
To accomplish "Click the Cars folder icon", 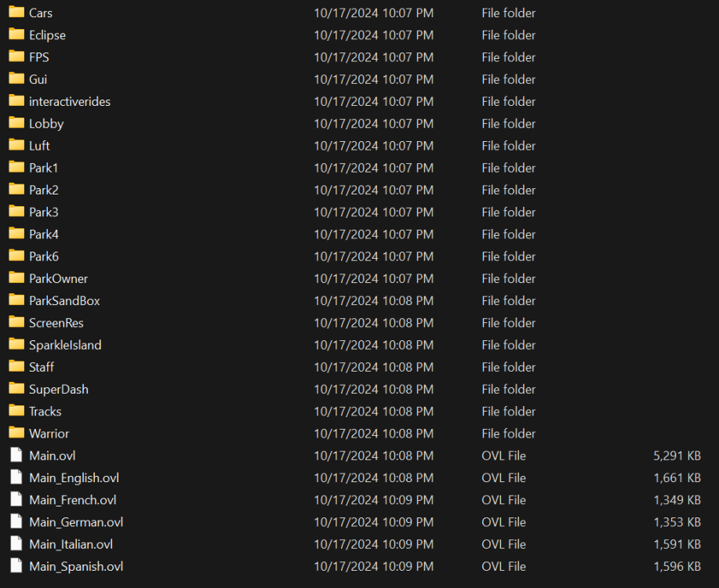I will click(x=16, y=13).
